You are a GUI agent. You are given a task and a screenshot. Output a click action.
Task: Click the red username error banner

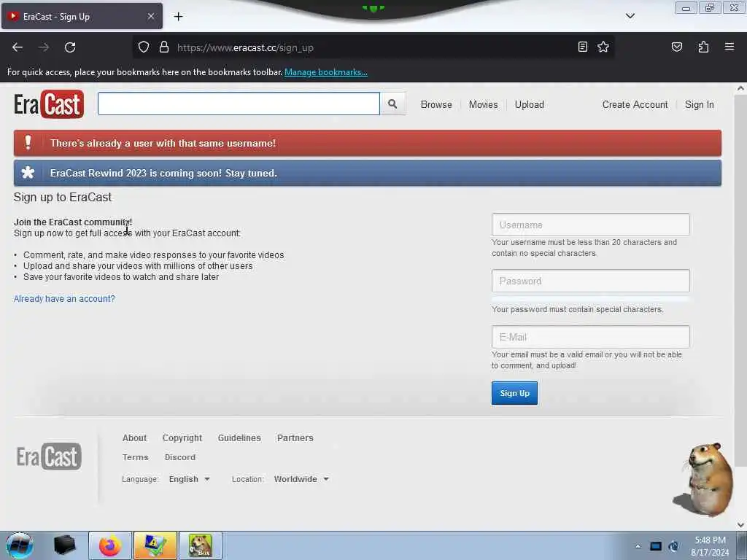point(368,143)
